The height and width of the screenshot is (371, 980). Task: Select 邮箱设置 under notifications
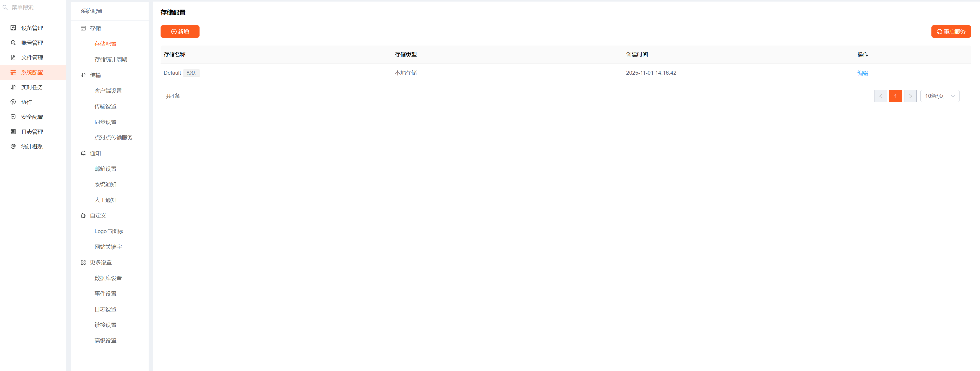[105, 169]
